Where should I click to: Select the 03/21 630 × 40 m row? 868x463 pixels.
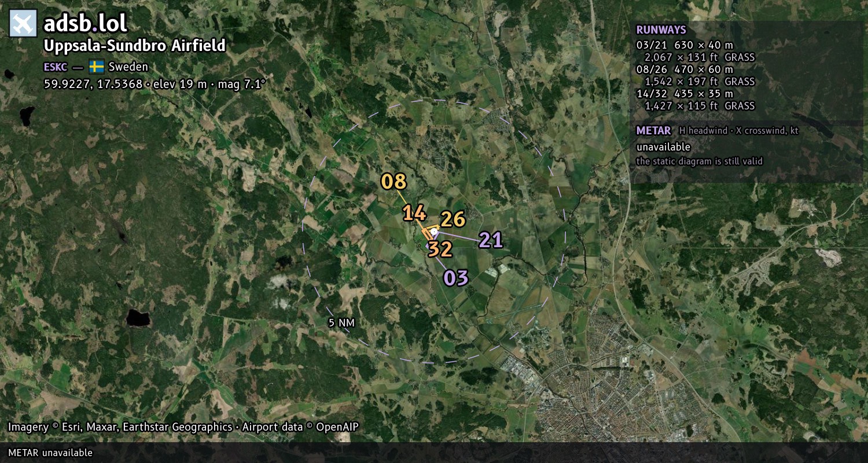(685, 45)
